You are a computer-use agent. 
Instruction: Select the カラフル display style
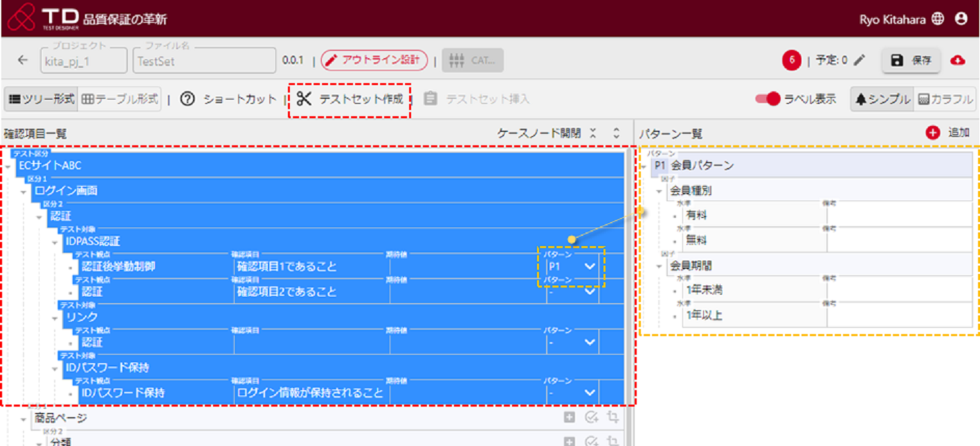click(945, 99)
